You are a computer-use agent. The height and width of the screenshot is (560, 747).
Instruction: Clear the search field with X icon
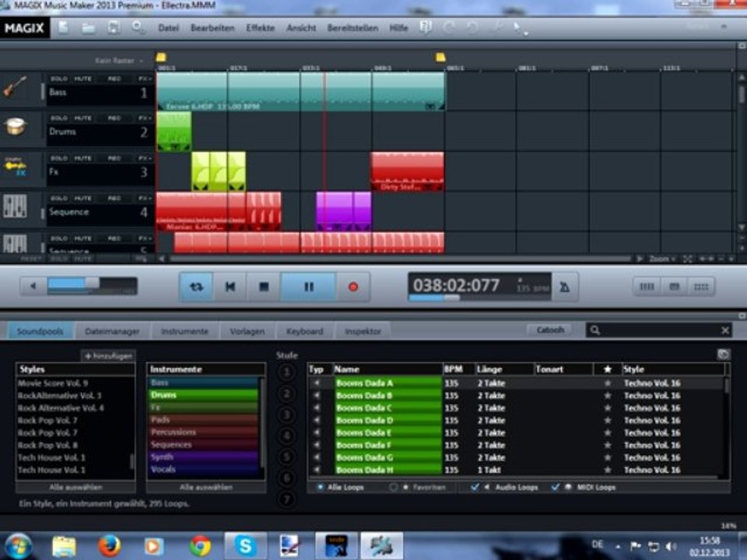[725, 330]
